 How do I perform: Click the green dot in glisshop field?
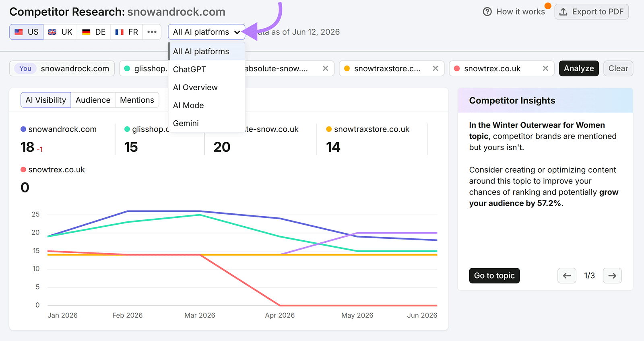tap(127, 68)
